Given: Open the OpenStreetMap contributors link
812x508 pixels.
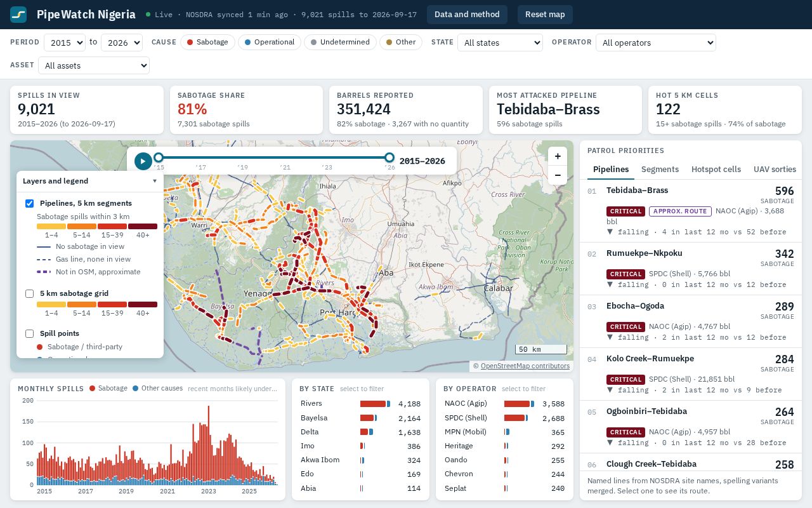Looking at the screenshot, I should (x=525, y=366).
